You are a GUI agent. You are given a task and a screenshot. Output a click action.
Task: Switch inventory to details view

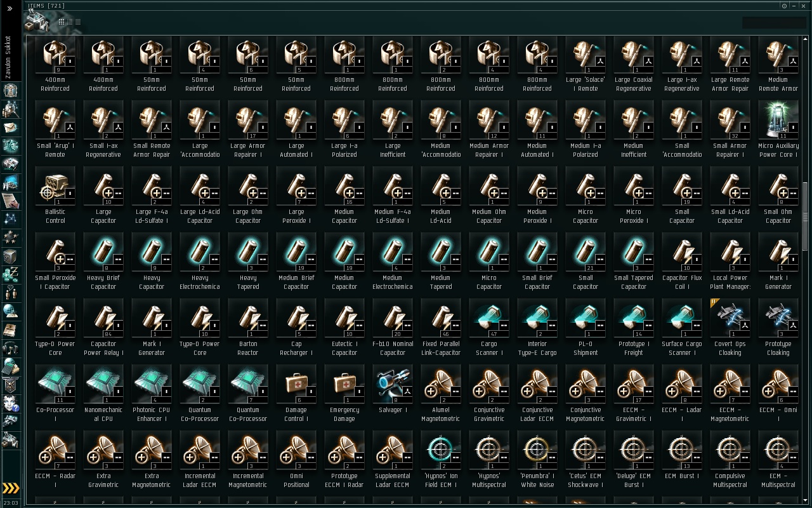tap(70, 22)
